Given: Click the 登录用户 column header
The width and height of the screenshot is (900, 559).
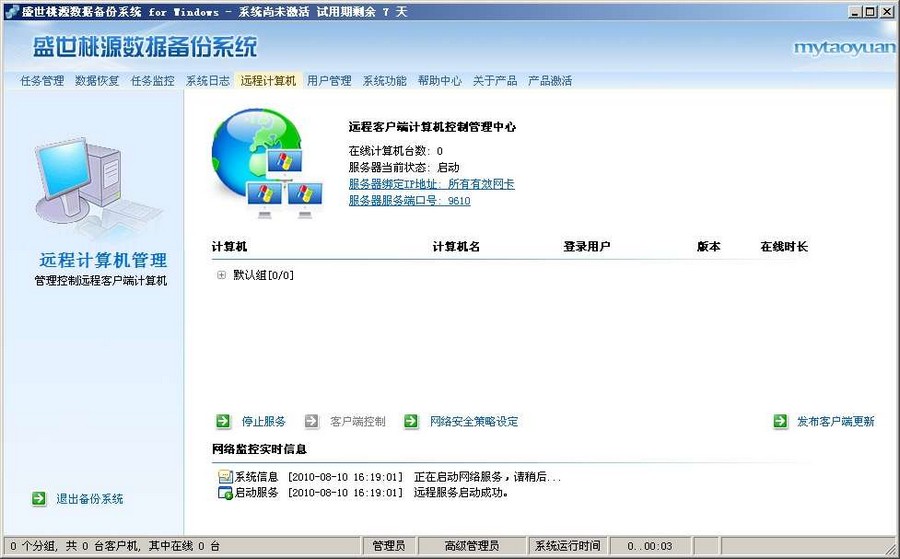Looking at the screenshot, I should [x=587, y=246].
